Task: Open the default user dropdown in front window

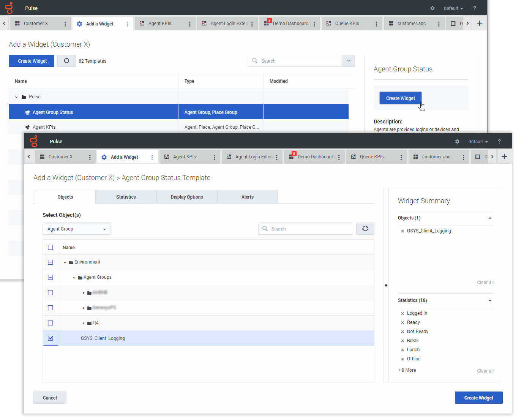Action: (x=478, y=141)
